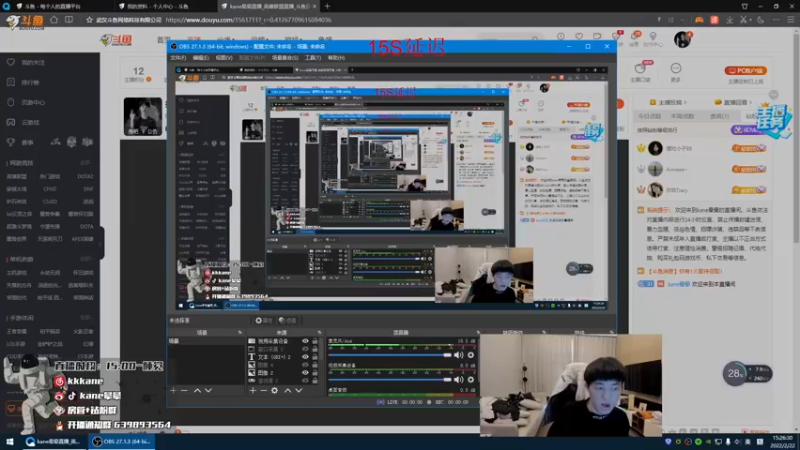This screenshot has width=800, height=450.
Task: Hide the Image 2 source
Action: point(305,373)
